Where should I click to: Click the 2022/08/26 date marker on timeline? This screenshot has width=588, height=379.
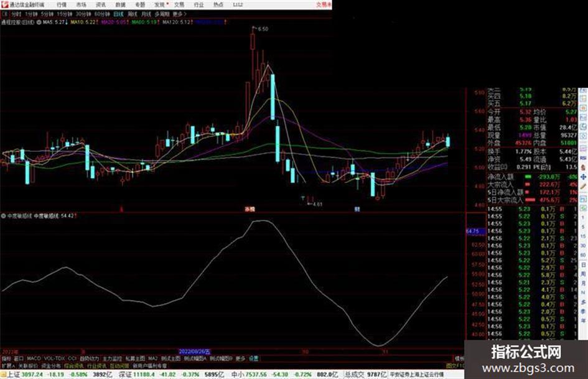pyautogui.click(x=195, y=352)
